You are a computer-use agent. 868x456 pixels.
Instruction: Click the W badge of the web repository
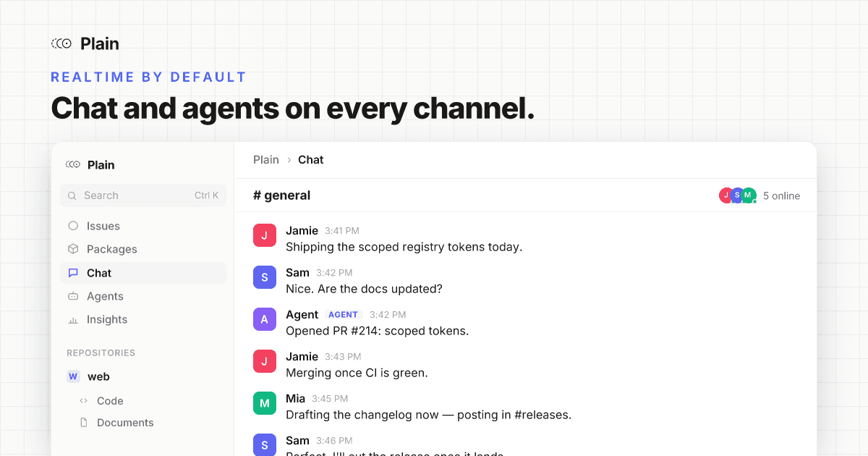73,376
